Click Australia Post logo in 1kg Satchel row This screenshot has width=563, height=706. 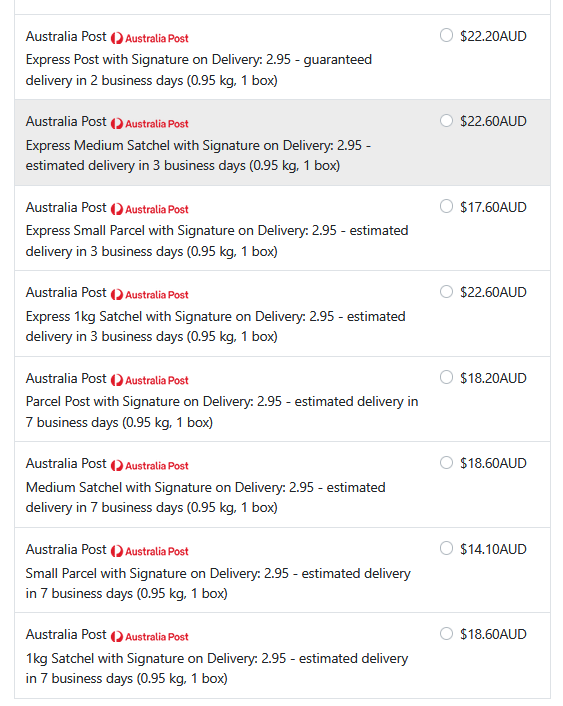(x=150, y=637)
